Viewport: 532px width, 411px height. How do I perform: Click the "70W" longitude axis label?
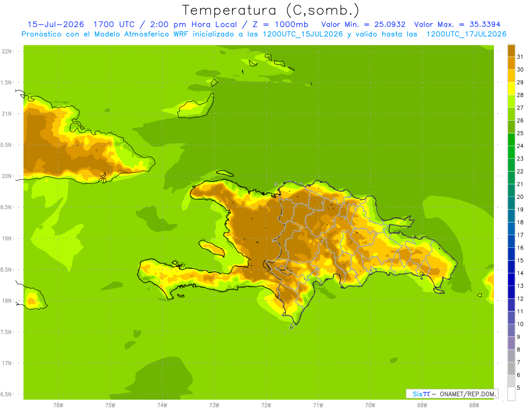(370, 405)
